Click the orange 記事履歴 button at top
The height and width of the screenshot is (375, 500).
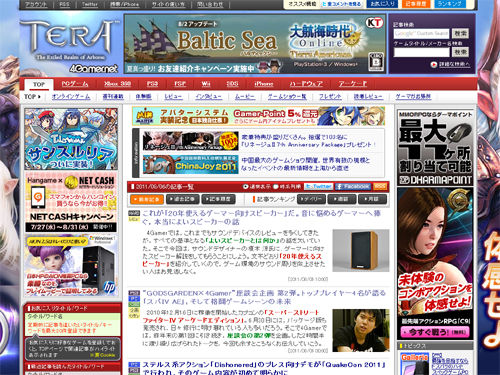click(x=416, y=4)
